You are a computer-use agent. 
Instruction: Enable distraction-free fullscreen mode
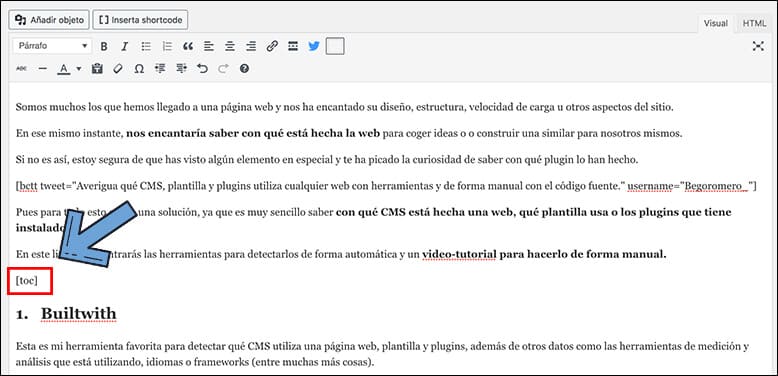[x=758, y=46]
